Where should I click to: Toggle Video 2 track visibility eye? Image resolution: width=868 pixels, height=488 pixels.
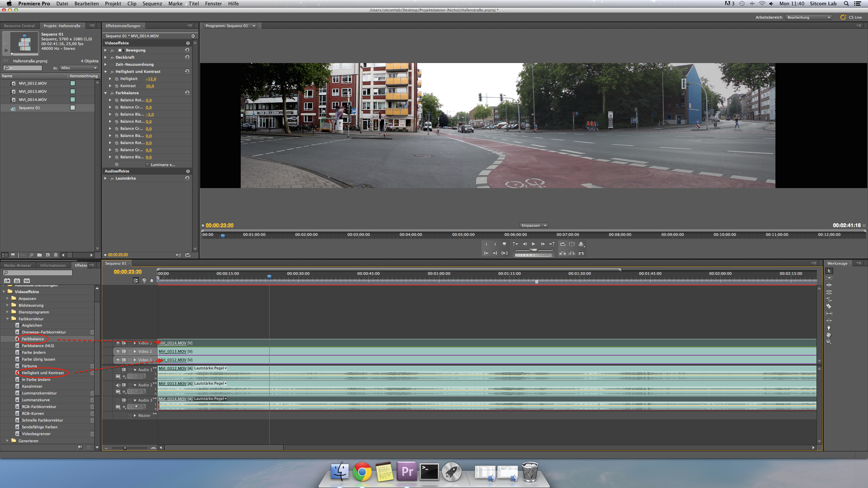pyautogui.click(x=118, y=351)
